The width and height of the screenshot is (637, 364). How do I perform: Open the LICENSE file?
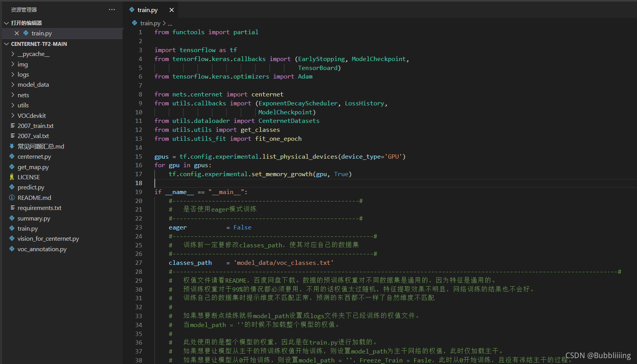tap(28, 177)
